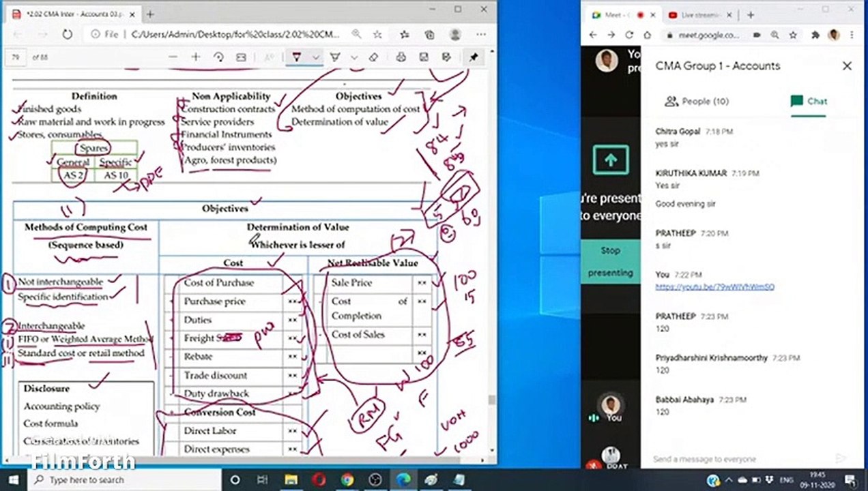
Task: Bookmark the Meet page with star
Action: click(x=792, y=35)
